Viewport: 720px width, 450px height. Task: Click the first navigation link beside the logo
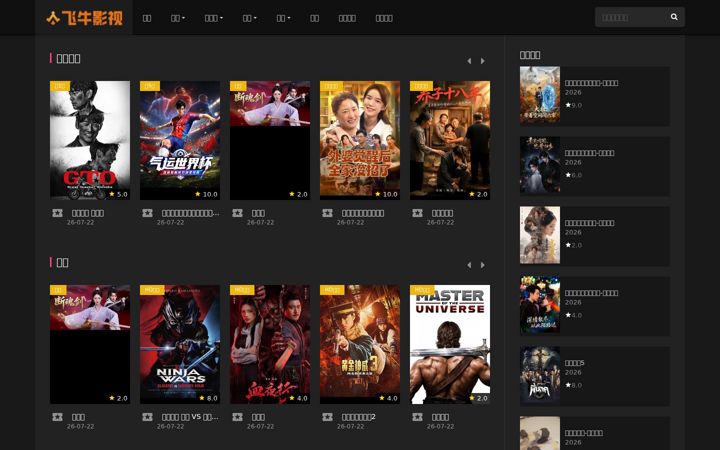click(147, 18)
